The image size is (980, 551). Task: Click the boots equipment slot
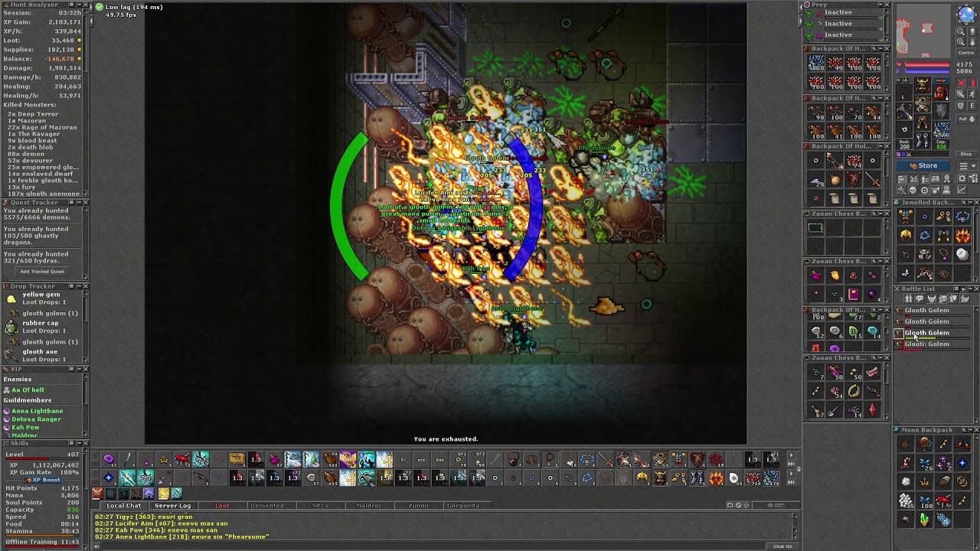pos(923,140)
